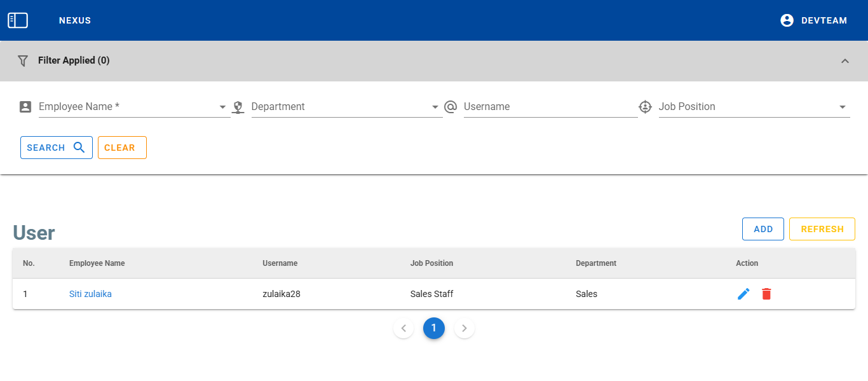Click the Department shield icon
The width and height of the screenshot is (868, 381).
pyautogui.click(x=238, y=107)
